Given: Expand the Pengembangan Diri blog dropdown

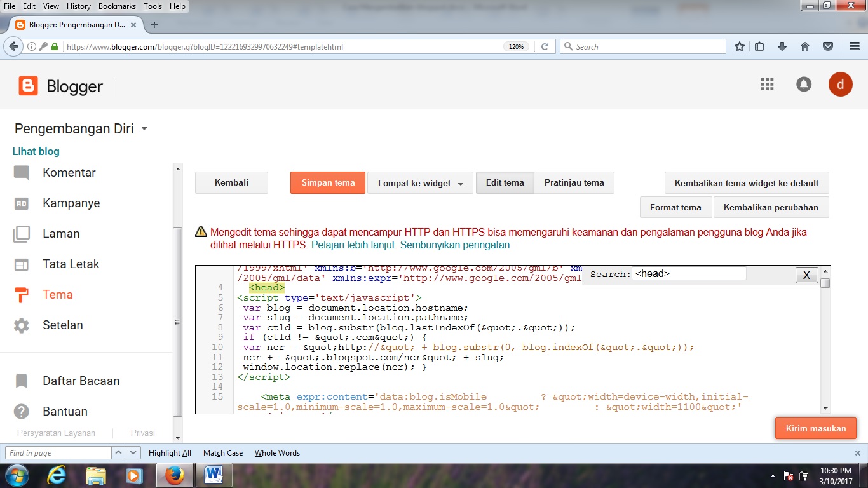Looking at the screenshot, I should tap(144, 129).
